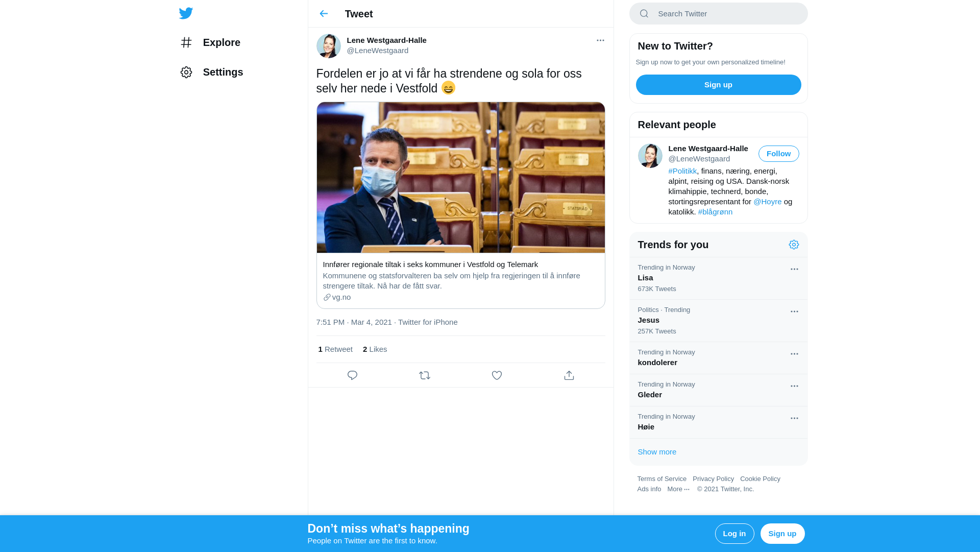
Task: Open more options for Jesus trend
Action: tap(794, 311)
